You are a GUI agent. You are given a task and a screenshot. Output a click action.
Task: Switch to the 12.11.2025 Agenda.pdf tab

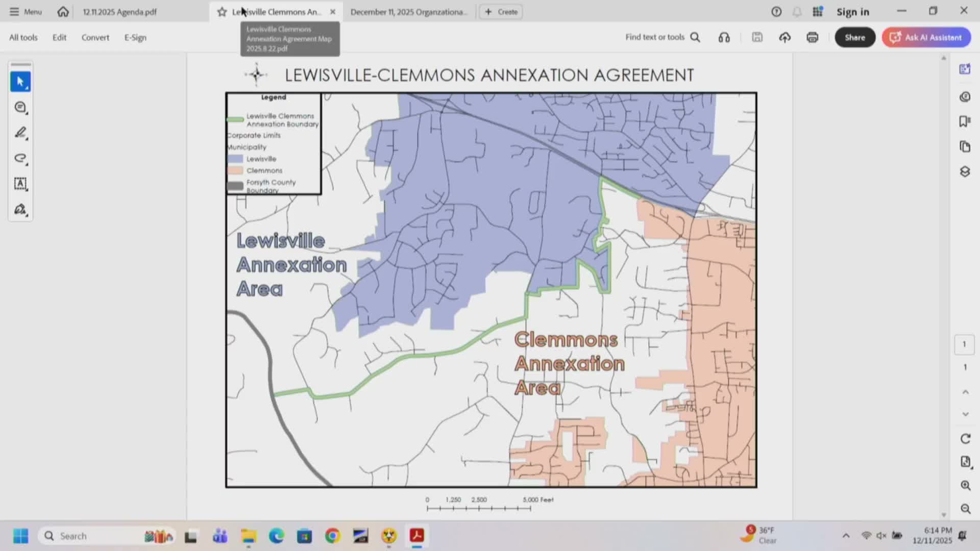(x=119, y=11)
